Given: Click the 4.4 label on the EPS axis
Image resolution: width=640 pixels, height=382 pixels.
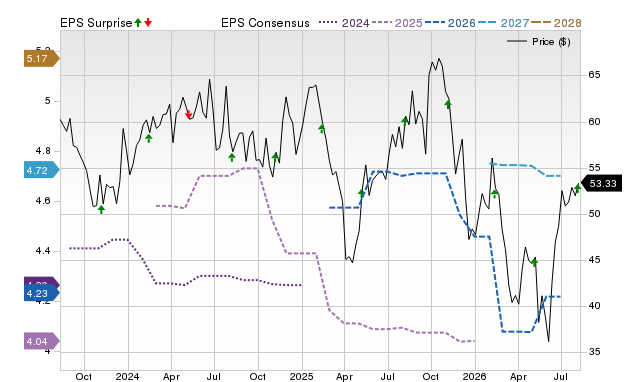Looking at the screenshot, I should (43, 251).
